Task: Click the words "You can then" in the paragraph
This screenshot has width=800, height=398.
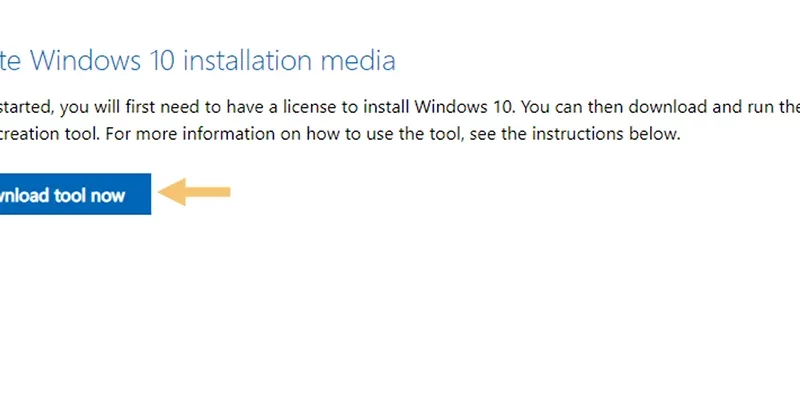Action: [x=572, y=107]
